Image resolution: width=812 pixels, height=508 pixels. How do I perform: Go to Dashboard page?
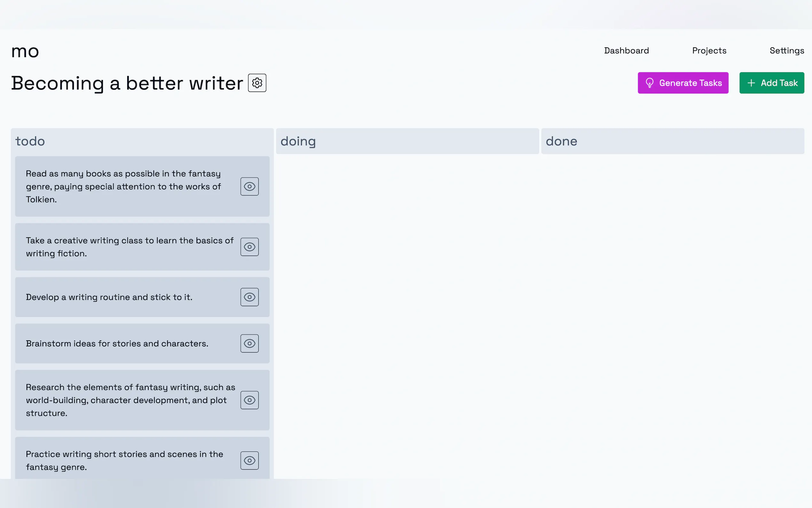tap(626, 51)
